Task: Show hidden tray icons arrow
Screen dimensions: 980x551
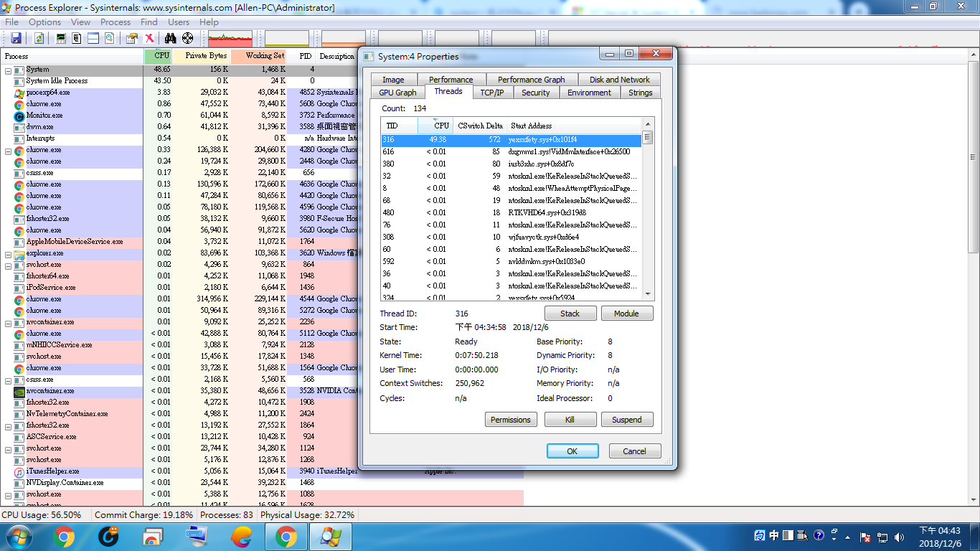Action: point(848,537)
